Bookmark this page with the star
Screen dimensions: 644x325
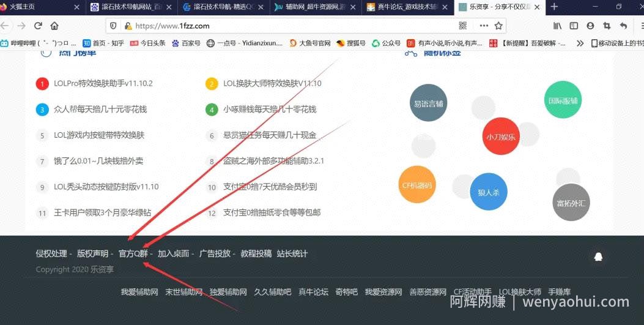[498, 26]
